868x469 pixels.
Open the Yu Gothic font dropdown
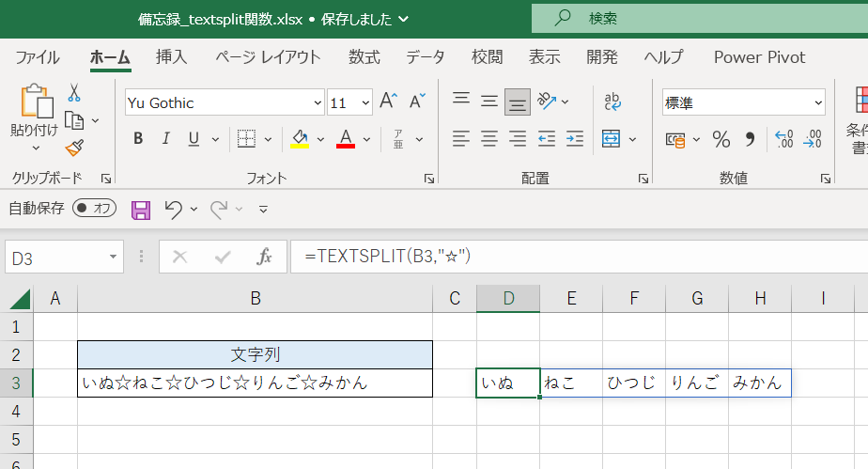pos(318,103)
